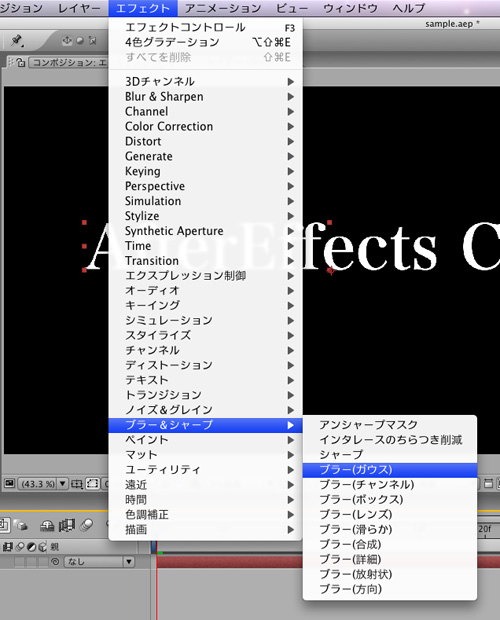
Task: Apply the last effect 4色グラデーション
Action: (206, 42)
